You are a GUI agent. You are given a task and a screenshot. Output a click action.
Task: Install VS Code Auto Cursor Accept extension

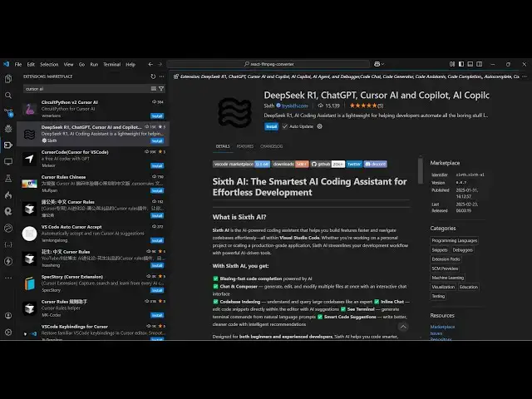[157, 240]
